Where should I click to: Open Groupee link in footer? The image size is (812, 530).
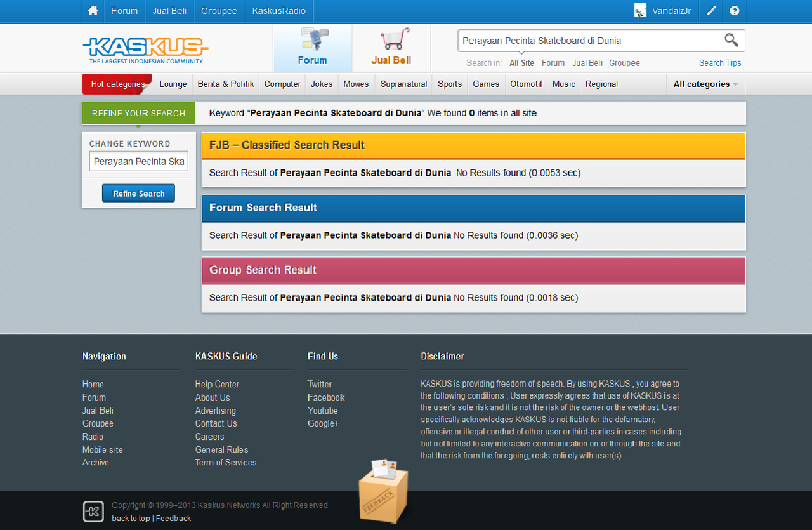98,423
